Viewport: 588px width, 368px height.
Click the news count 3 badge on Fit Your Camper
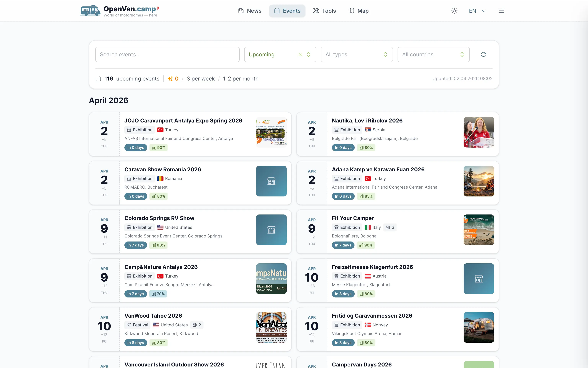click(x=390, y=227)
